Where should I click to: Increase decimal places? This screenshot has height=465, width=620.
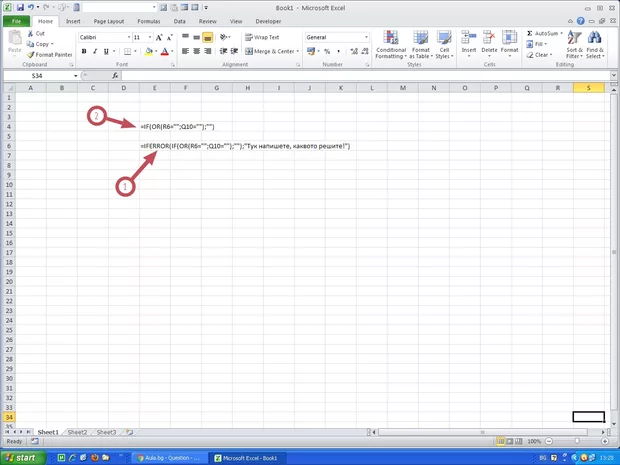pos(354,51)
